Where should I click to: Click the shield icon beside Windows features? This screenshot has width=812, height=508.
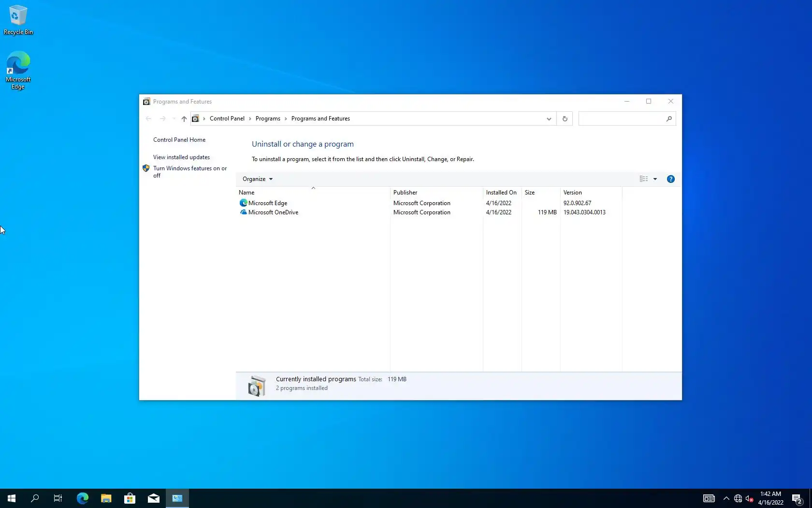(146, 168)
